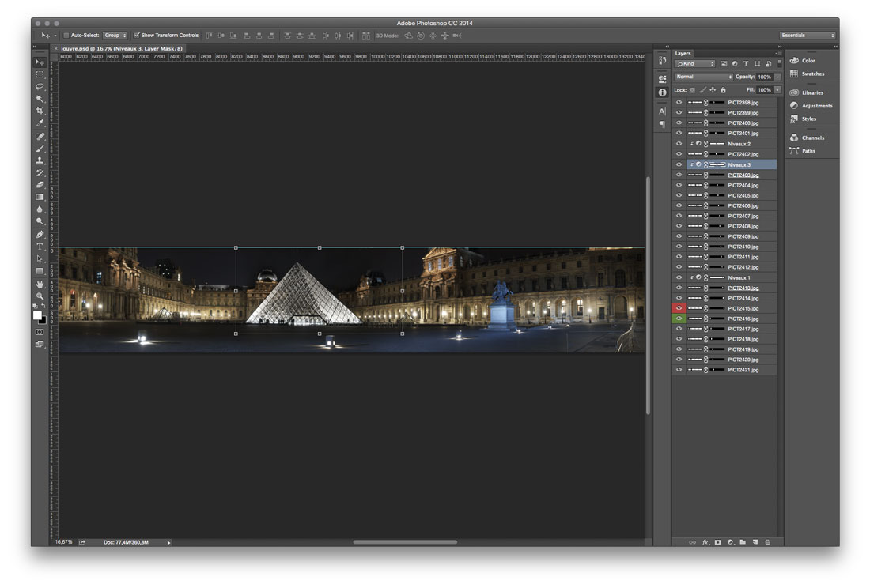Open the Opacity slider dropdown arrow
This screenshot has height=588, width=870.
[x=778, y=77]
